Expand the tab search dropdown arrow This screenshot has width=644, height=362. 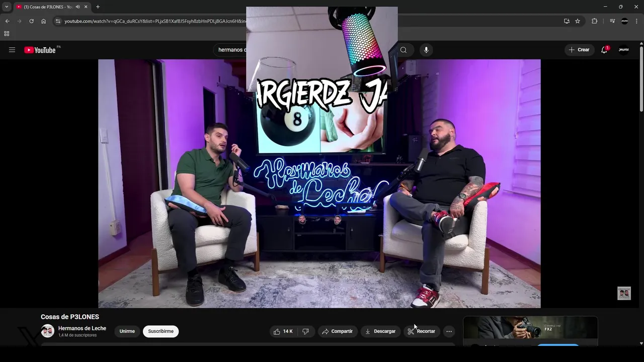[x=7, y=7]
